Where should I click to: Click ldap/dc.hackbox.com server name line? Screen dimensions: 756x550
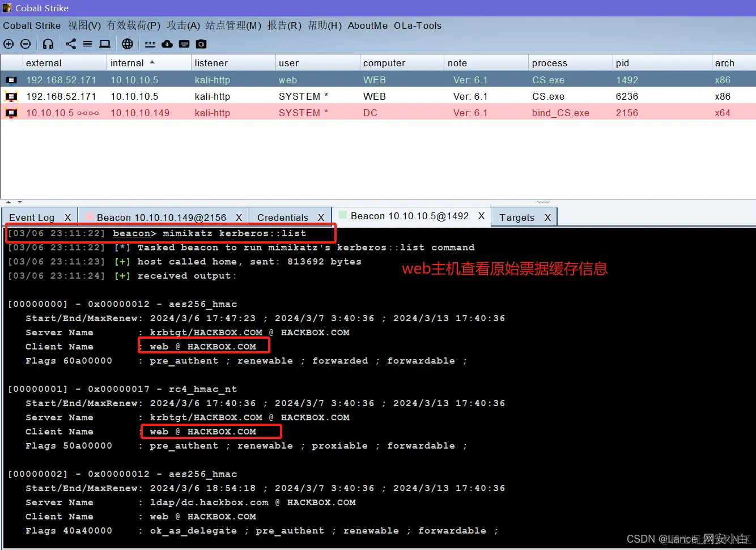pos(190,502)
